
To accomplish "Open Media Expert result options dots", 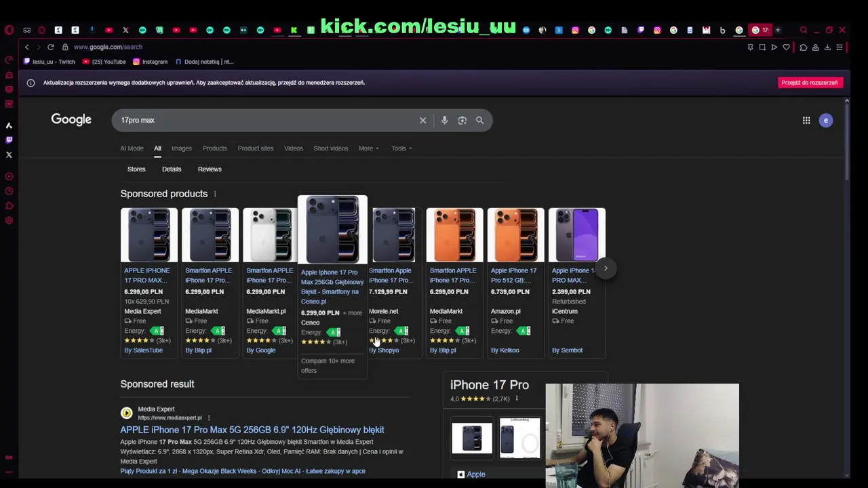I will pos(209,418).
